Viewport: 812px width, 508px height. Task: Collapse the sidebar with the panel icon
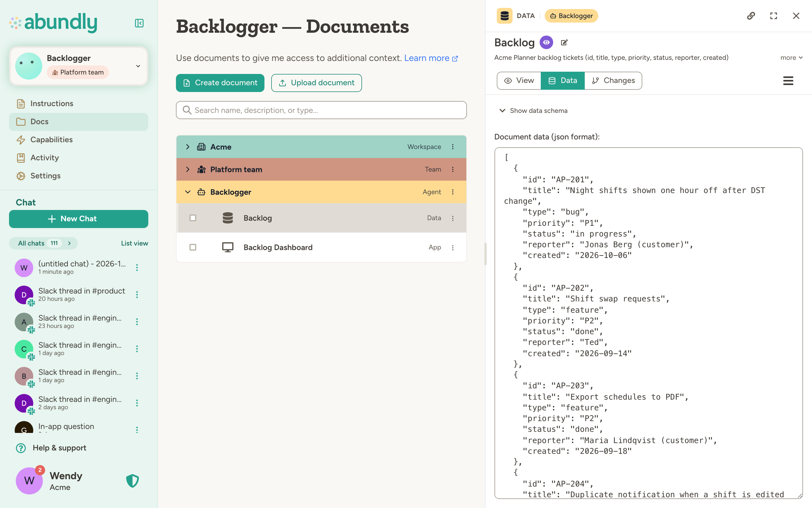pos(139,23)
